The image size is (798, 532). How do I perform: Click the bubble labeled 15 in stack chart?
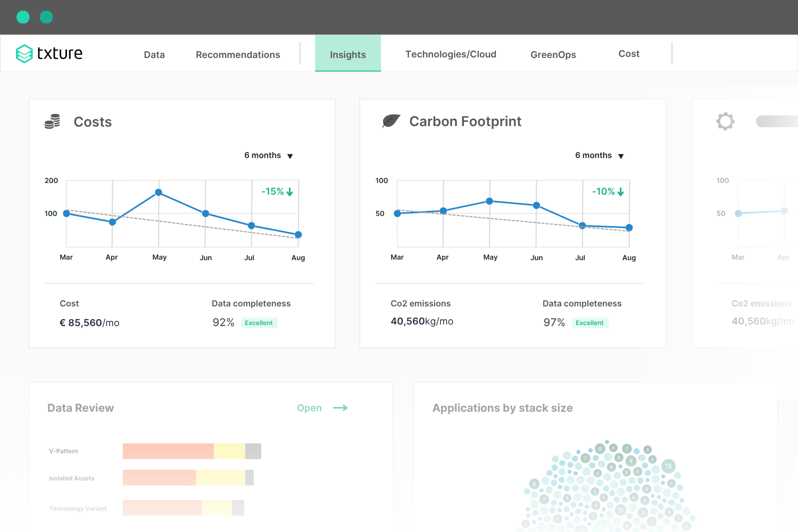point(668,466)
